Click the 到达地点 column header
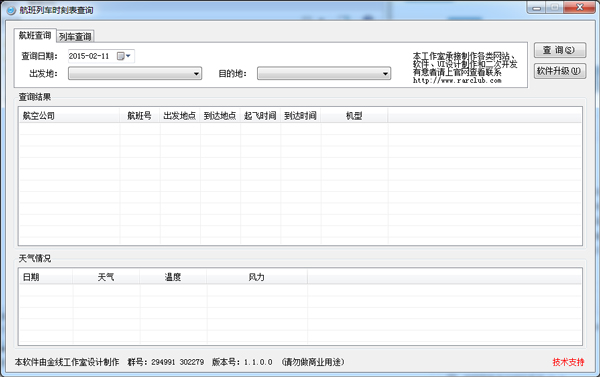 click(220, 116)
